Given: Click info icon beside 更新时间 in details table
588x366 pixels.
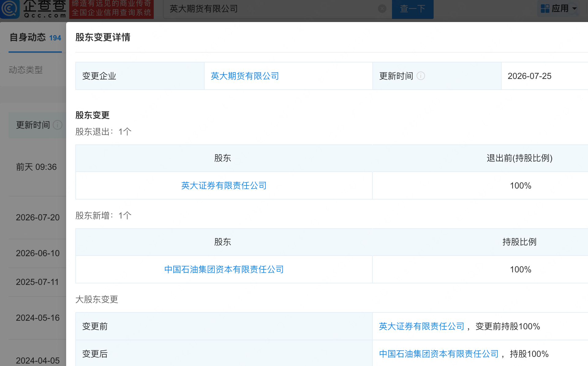Looking at the screenshot, I should (421, 76).
